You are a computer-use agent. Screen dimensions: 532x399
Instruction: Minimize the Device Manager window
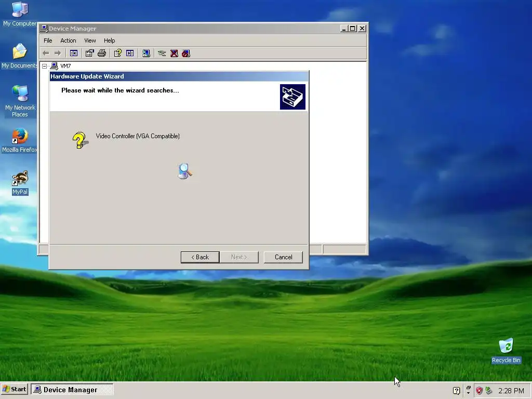344,29
